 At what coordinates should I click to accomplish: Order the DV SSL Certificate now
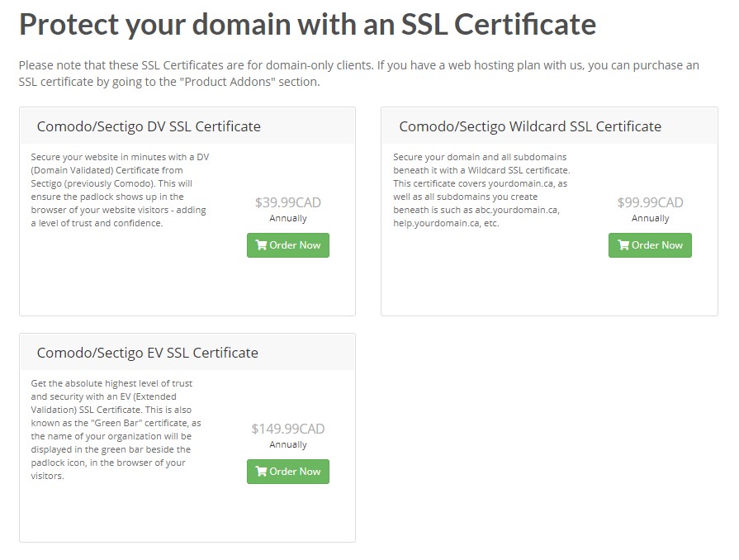coord(288,245)
